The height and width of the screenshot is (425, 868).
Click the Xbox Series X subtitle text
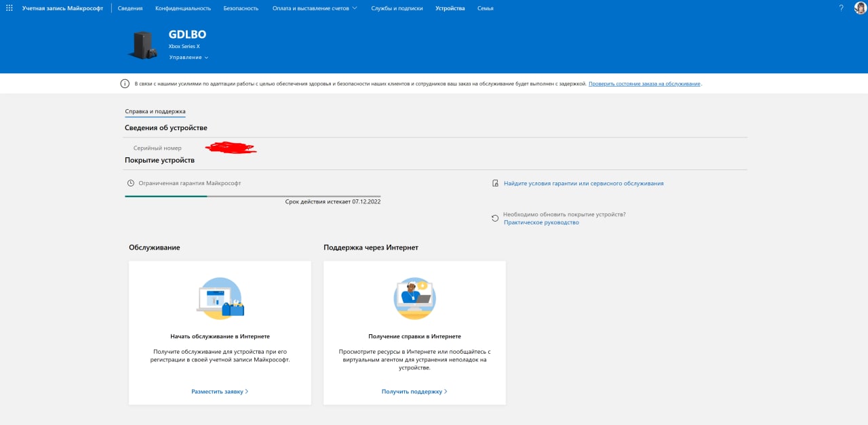tap(184, 46)
